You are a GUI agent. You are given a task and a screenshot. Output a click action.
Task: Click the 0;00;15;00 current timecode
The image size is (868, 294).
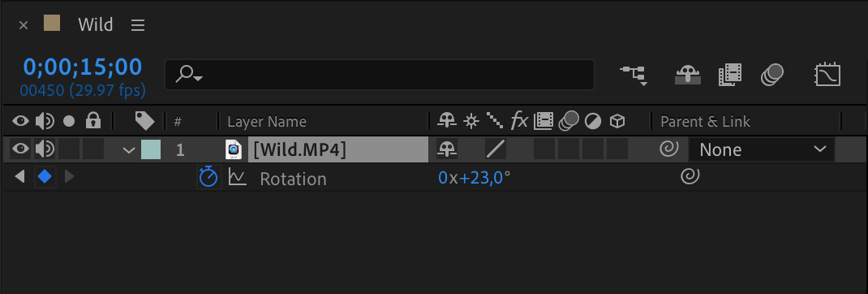(83, 67)
